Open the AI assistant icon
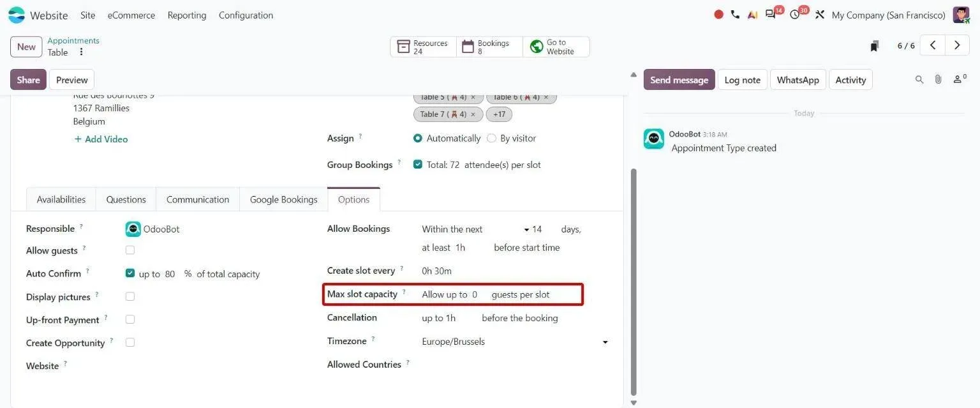 pos(752,15)
